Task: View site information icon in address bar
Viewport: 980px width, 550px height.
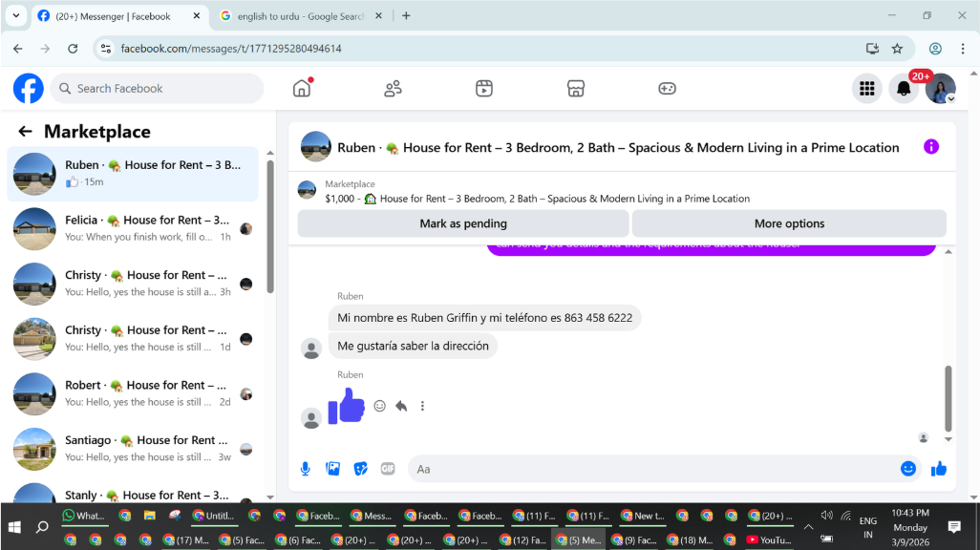Action: point(106,49)
